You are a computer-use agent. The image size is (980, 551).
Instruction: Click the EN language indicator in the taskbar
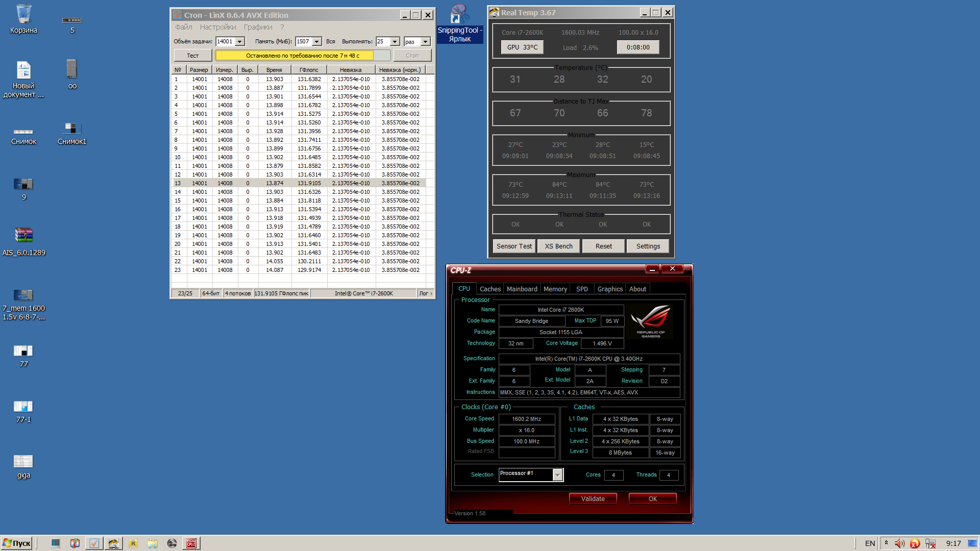870,543
